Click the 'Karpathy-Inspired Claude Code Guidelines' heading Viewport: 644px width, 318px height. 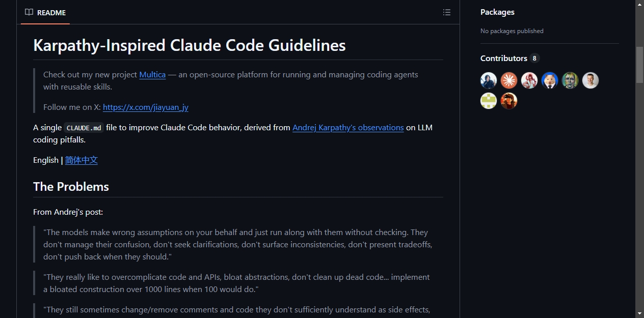tap(190, 45)
